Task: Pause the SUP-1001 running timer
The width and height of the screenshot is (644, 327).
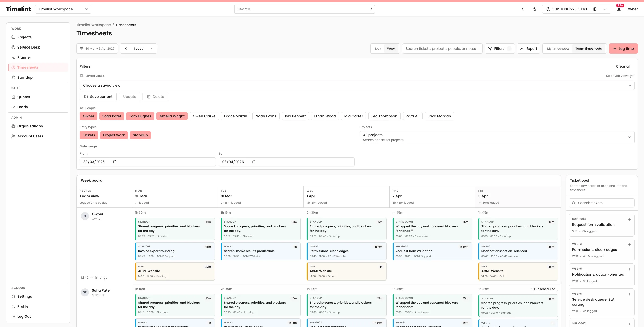Action: point(595,9)
